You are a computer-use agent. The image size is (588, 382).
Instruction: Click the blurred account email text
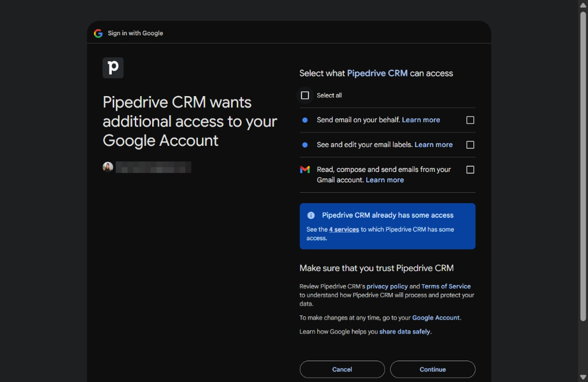pyautogui.click(x=153, y=167)
